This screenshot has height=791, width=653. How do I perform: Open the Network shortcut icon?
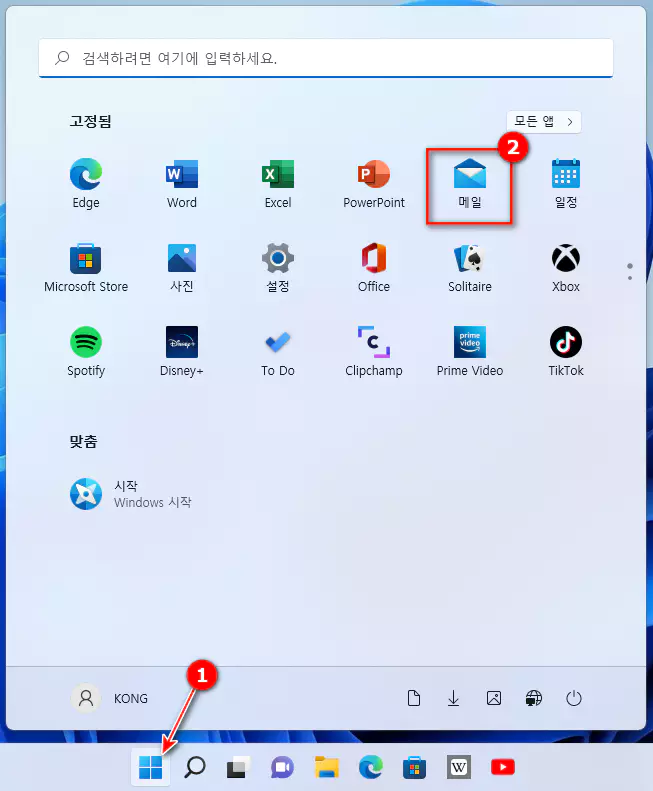coord(533,698)
